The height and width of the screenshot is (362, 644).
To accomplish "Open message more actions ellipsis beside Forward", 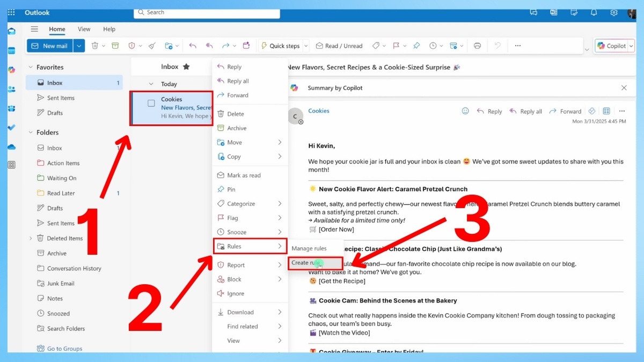I will pyautogui.click(x=622, y=111).
